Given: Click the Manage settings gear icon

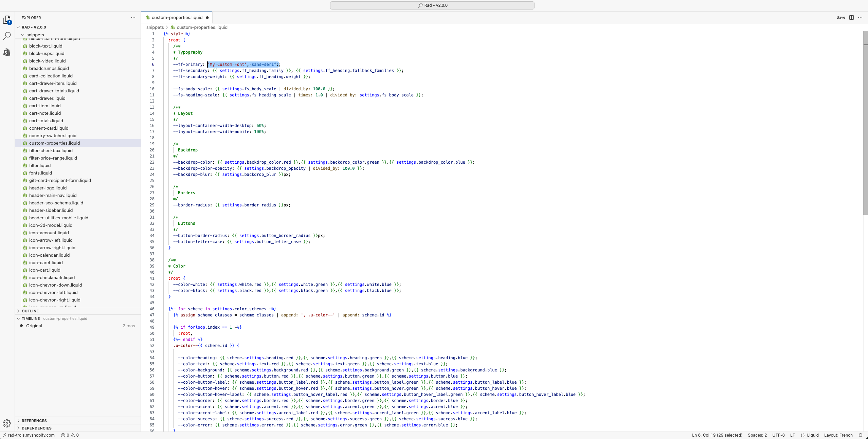Looking at the screenshot, I should (7, 423).
